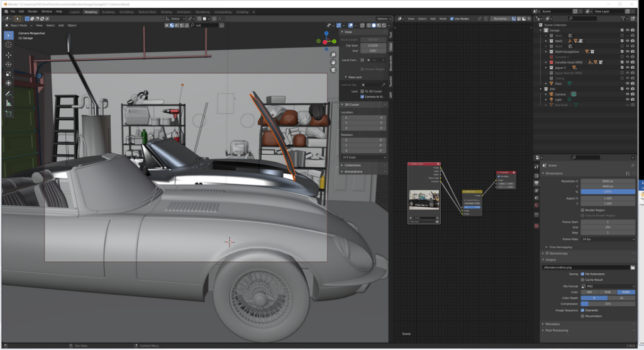Click the zoom magnifier viewport icon

[x=333, y=54]
